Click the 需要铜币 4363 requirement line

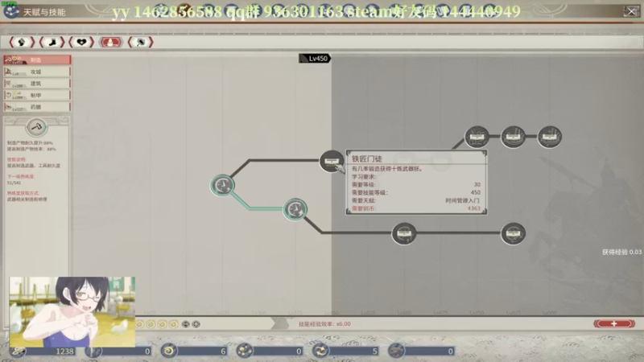tap(416, 208)
